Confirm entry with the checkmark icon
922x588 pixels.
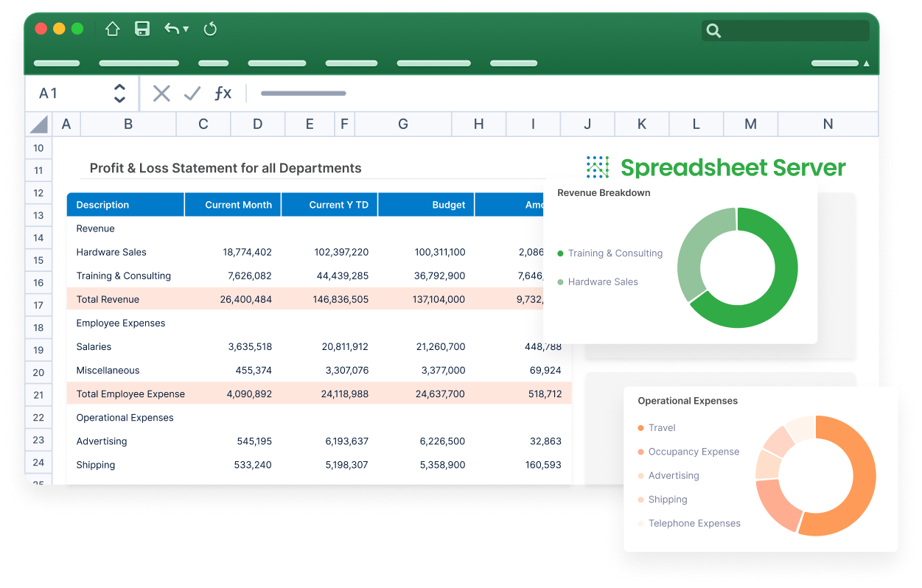click(192, 93)
